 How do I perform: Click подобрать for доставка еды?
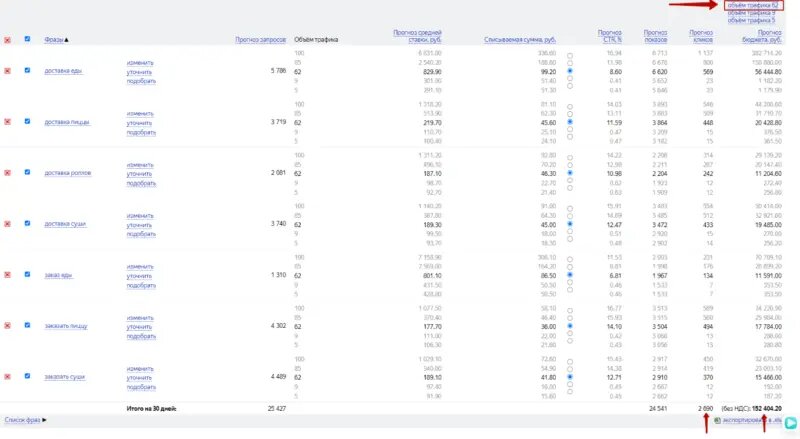coord(141,81)
